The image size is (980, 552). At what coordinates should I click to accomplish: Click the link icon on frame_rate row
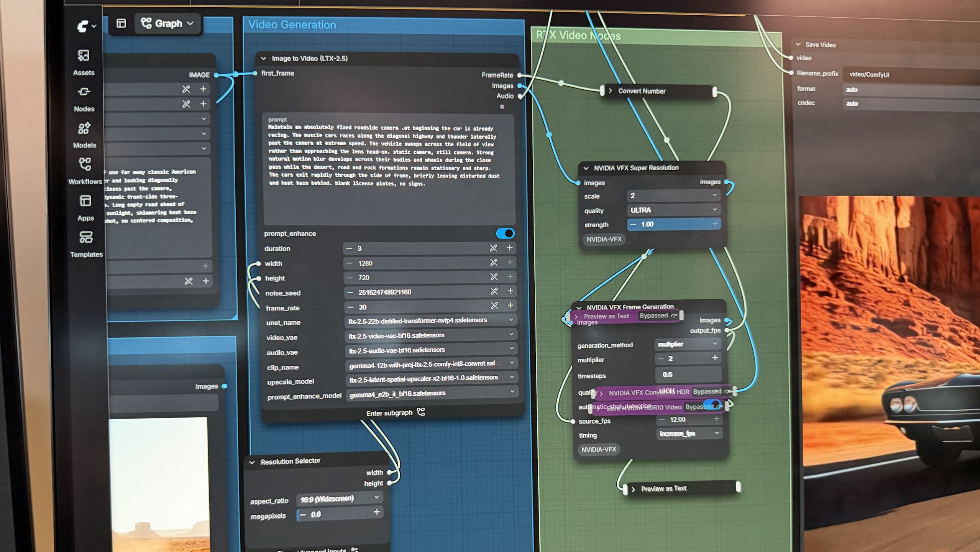click(x=495, y=306)
